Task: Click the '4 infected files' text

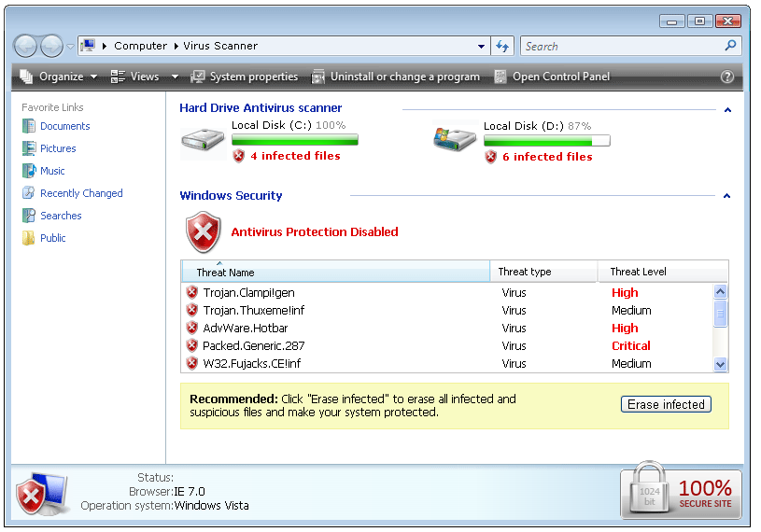Action: (x=295, y=156)
